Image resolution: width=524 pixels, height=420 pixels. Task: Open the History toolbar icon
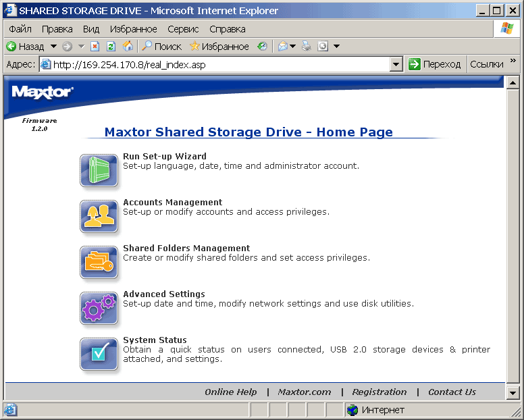point(262,47)
